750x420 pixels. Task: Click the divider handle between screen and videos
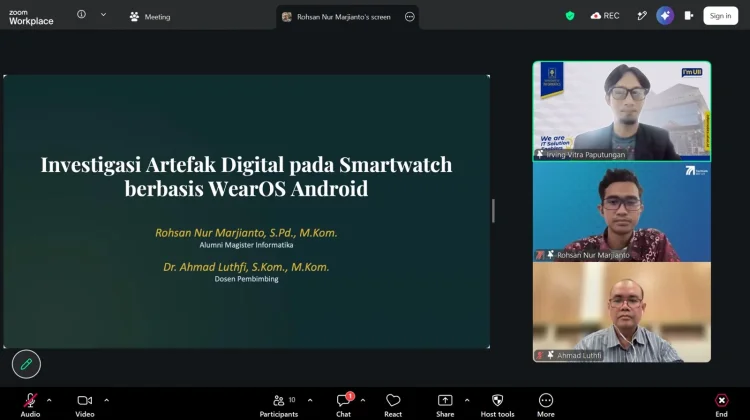coord(493,211)
